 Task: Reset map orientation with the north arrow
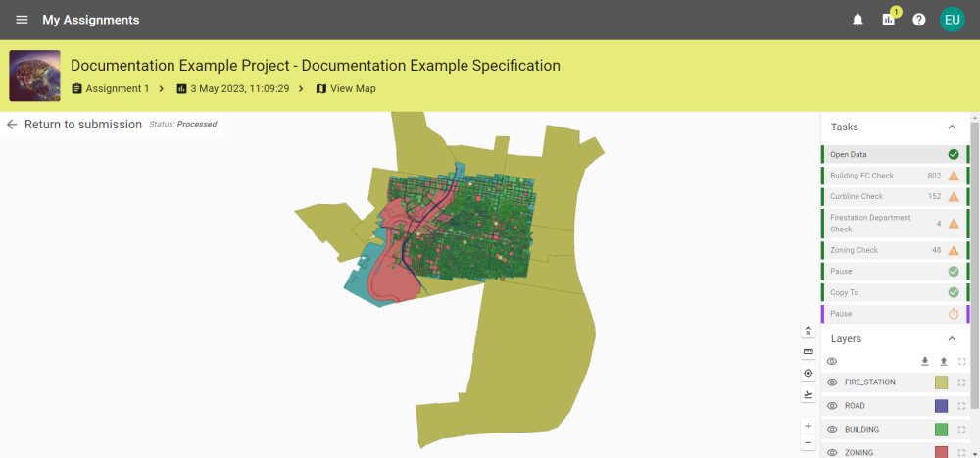pyautogui.click(x=808, y=331)
